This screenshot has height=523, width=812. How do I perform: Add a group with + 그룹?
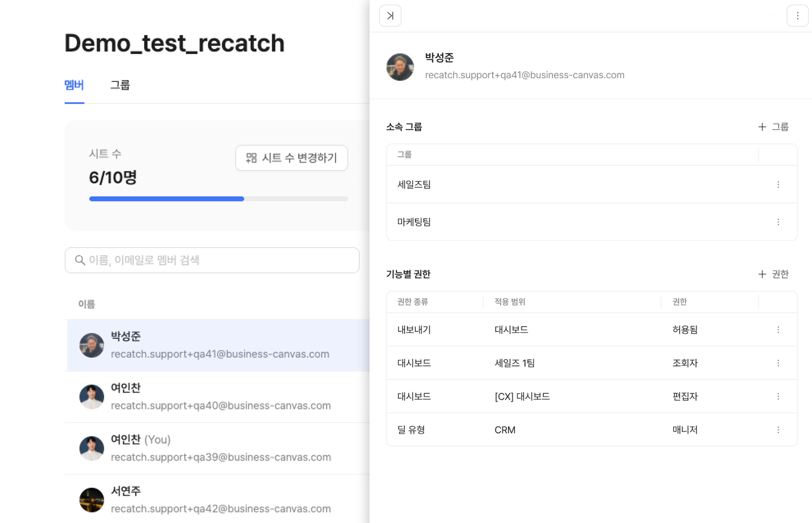tap(773, 127)
